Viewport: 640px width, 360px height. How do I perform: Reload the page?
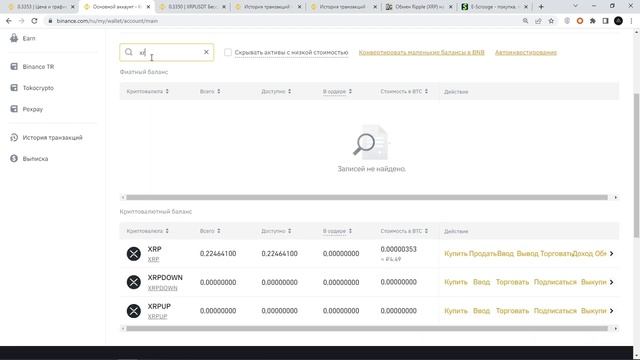click(x=34, y=21)
